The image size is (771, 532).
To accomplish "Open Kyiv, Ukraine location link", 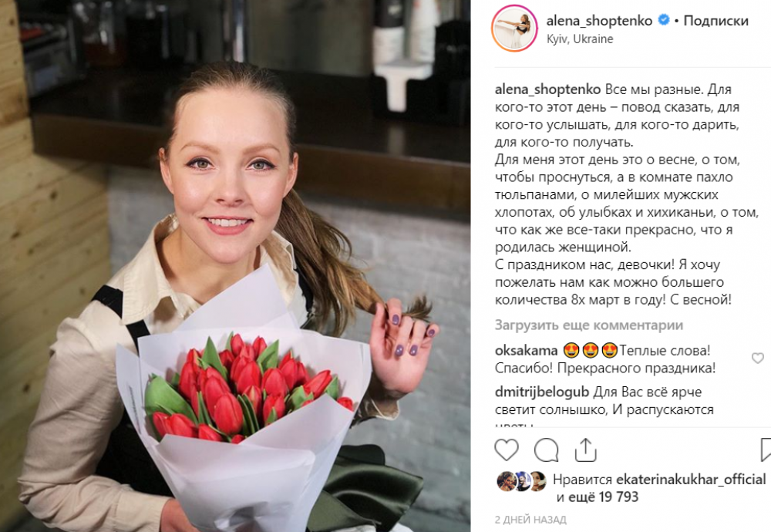I will pos(580,39).
